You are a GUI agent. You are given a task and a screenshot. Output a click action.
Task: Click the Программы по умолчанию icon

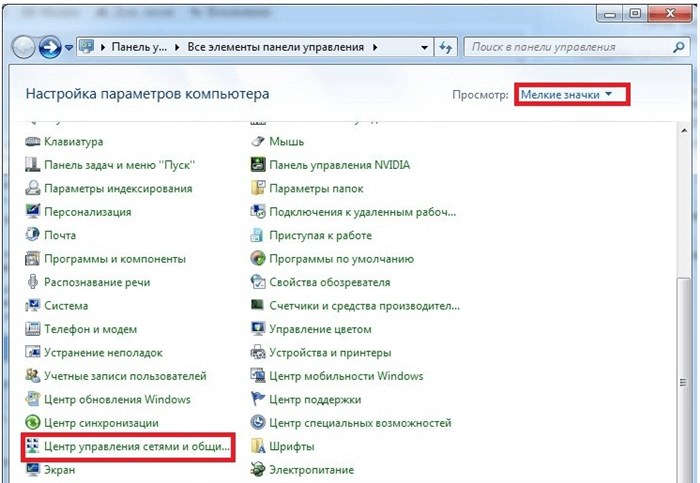coord(258,258)
